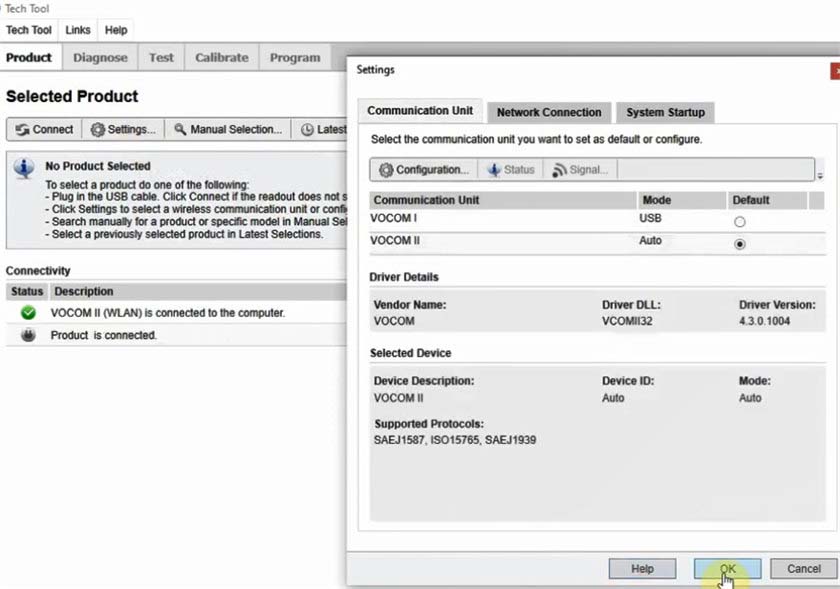840x589 pixels.
Task: Switch to the System Startup tab
Action: [665, 113]
